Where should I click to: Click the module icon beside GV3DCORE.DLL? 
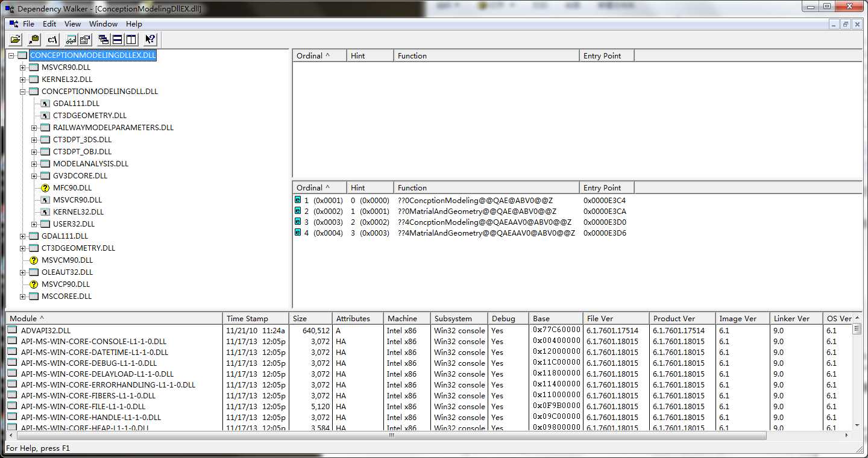(x=45, y=176)
